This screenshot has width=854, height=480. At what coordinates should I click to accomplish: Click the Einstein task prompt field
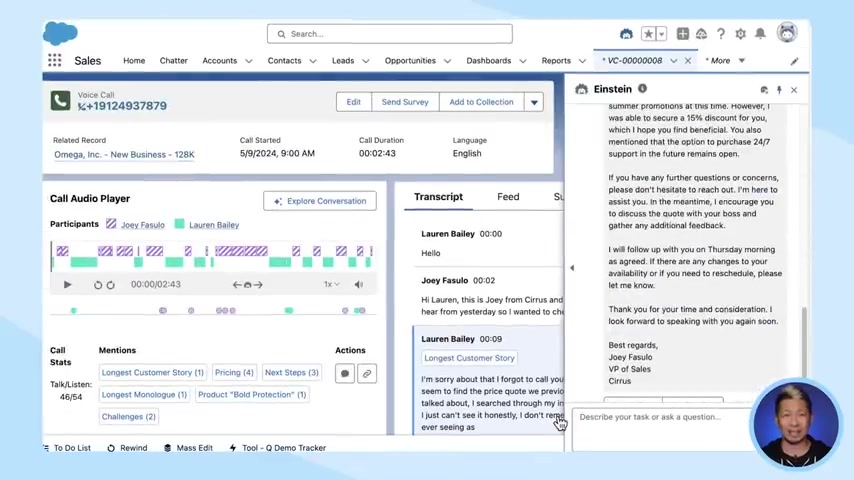pos(662,429)
